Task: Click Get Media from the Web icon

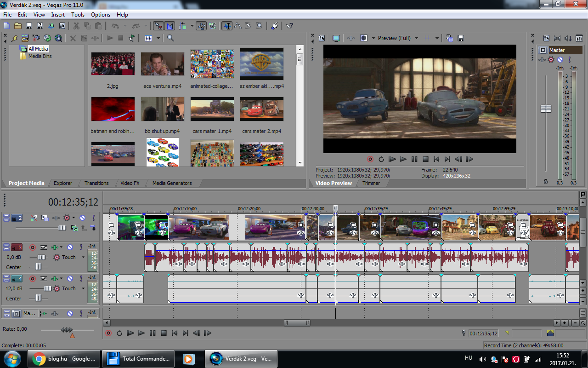Action: [x=58, y=38]
